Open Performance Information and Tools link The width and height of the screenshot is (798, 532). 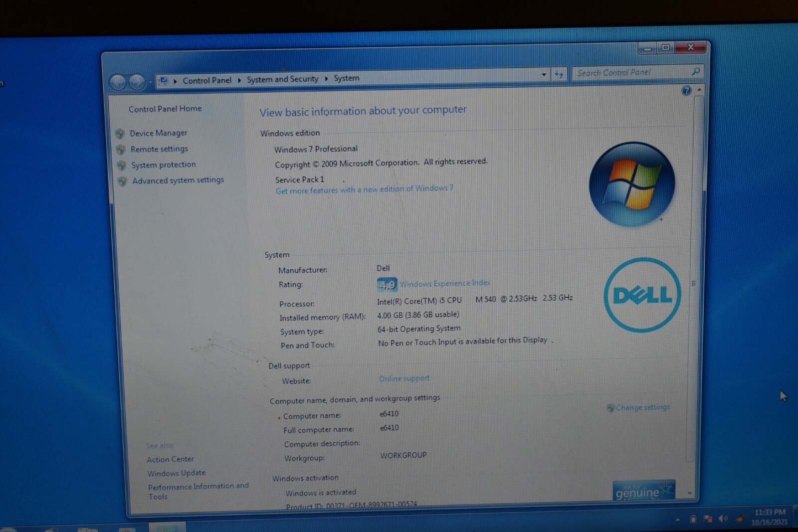(x=198, y=491)
